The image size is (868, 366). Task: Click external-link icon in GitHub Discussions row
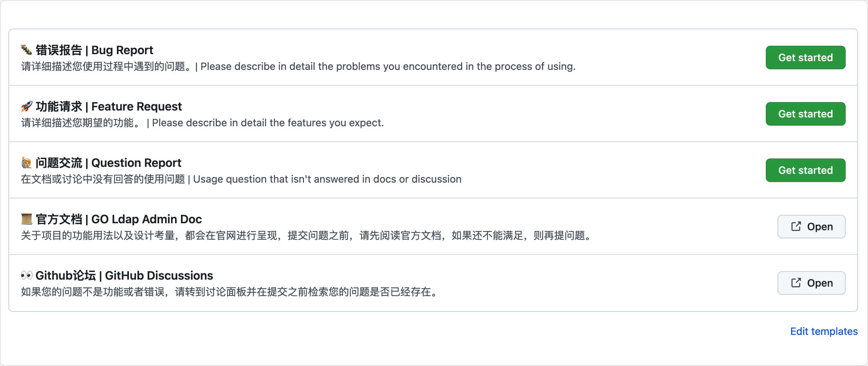(x=796, y=283)
